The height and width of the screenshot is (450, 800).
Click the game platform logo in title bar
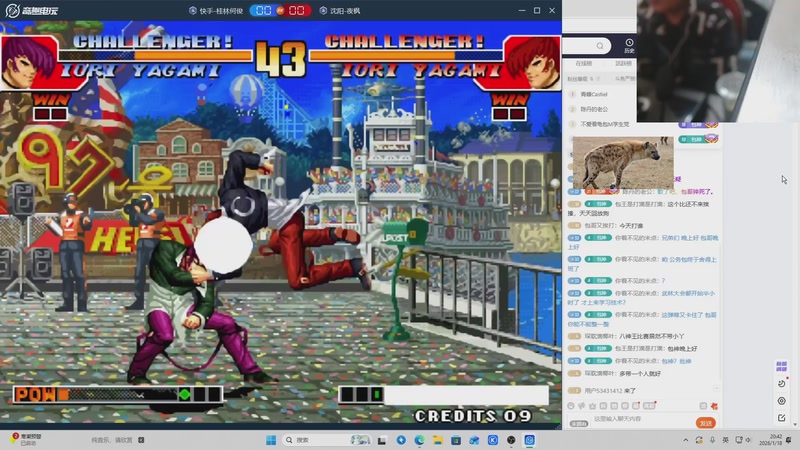tap(32, 10)
